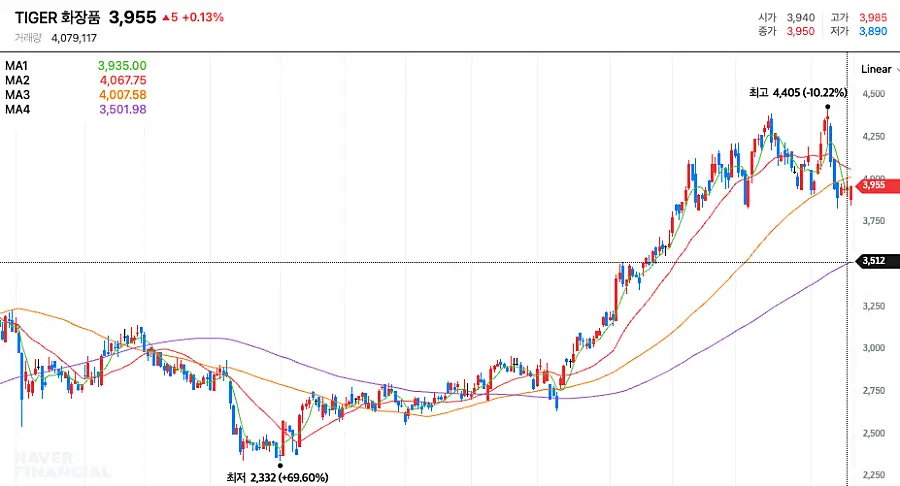Click the MA1 indicator label

click(16, 66)
